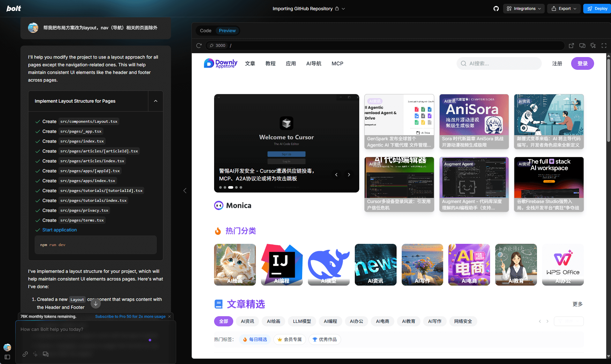Click the enhance prompt sparkle icon

pyautogui.click(x=35, y=354)
